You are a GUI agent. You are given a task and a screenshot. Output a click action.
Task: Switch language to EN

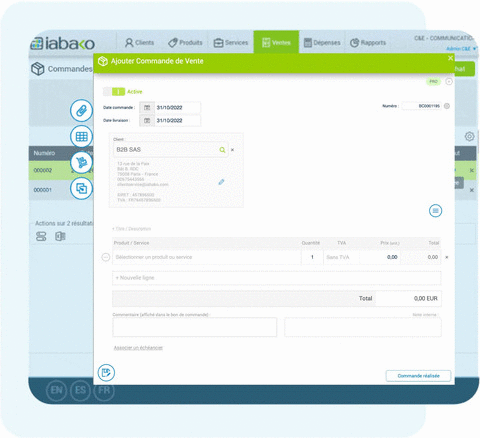pos(56,390)
